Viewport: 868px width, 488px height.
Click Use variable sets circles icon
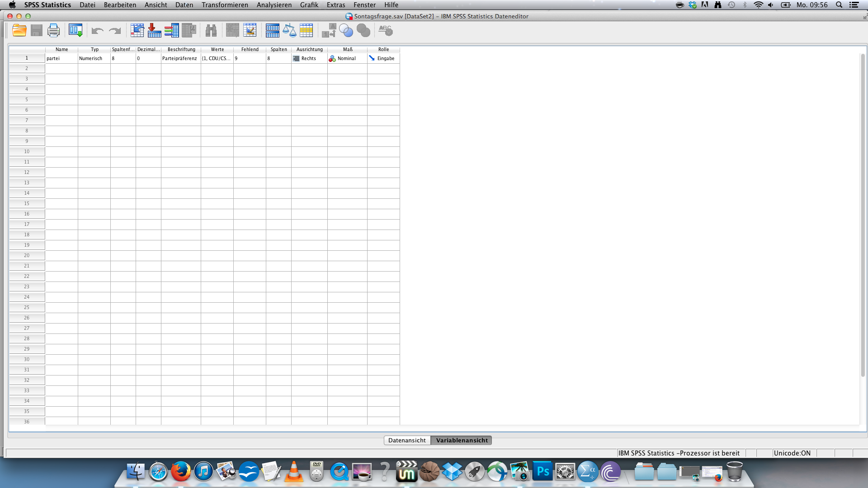[346, 31]
